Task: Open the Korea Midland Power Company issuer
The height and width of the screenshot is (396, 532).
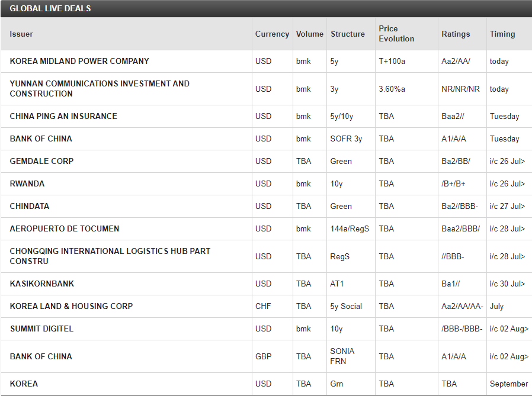Action: pos(79,61)
